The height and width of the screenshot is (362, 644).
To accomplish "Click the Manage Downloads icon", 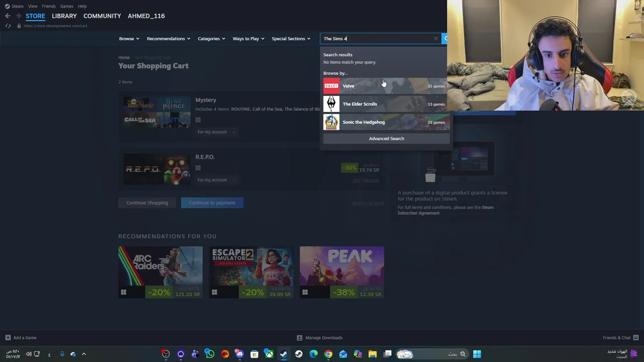I will 299,337.
